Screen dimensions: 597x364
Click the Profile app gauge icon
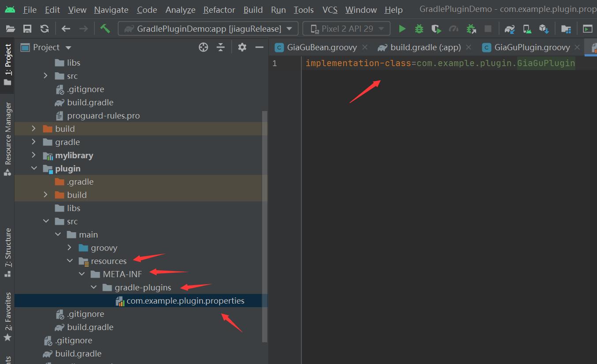454,29
